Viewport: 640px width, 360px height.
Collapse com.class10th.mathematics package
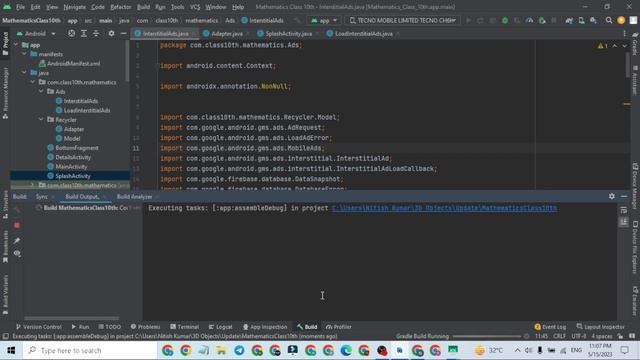(33, 82)
